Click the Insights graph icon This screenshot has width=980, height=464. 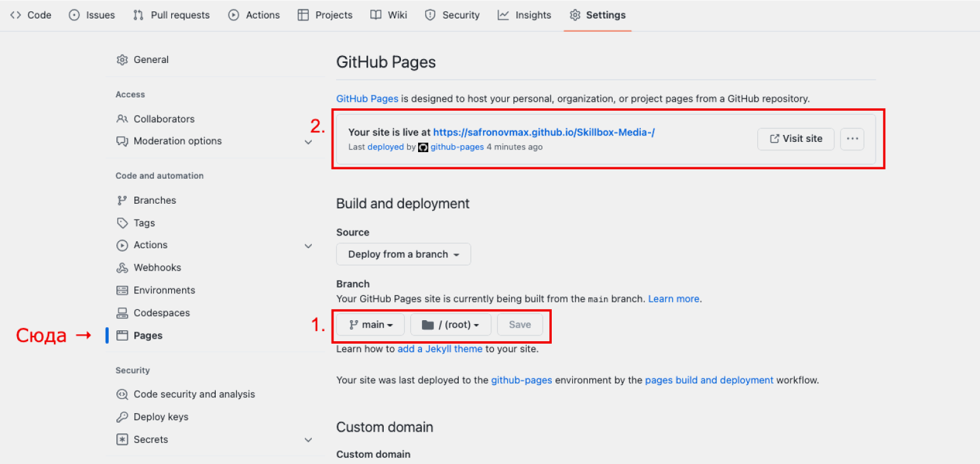click(503, 15)
